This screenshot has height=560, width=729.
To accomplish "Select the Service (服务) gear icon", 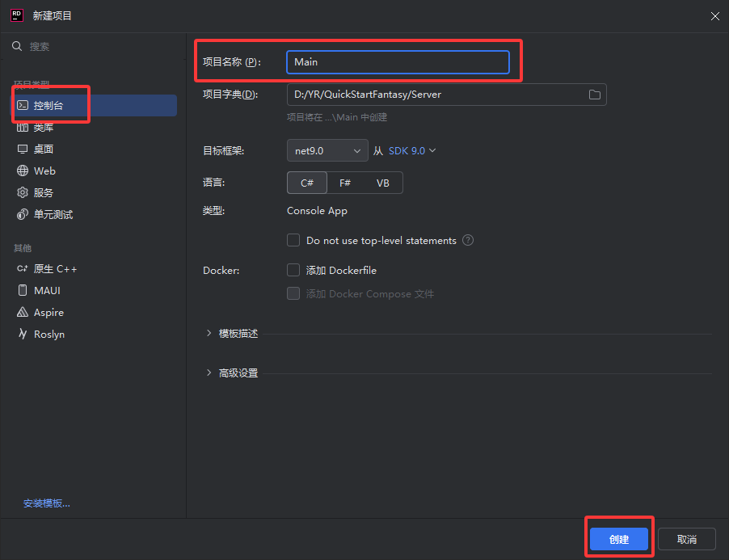I will tap(23, 193).
